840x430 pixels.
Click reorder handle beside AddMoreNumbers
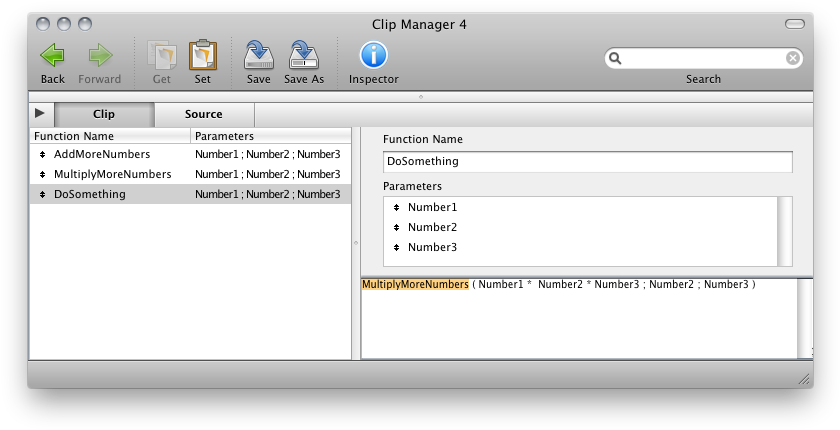pos(42,155)
